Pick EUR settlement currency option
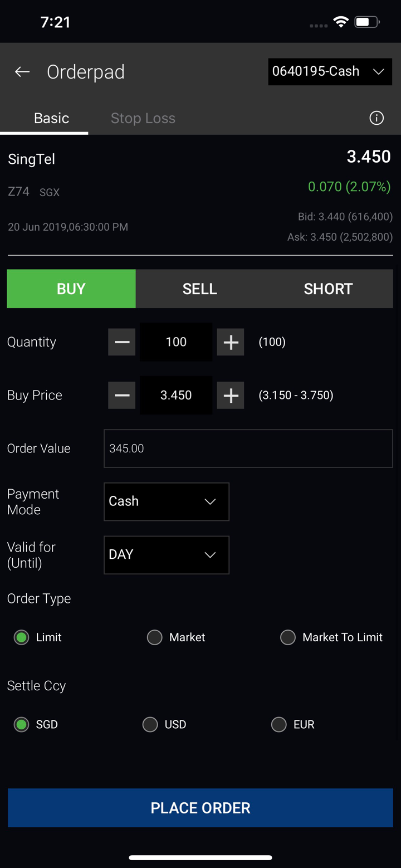The height and width of the screenshot is (868, 401). (x=279, y=725)
